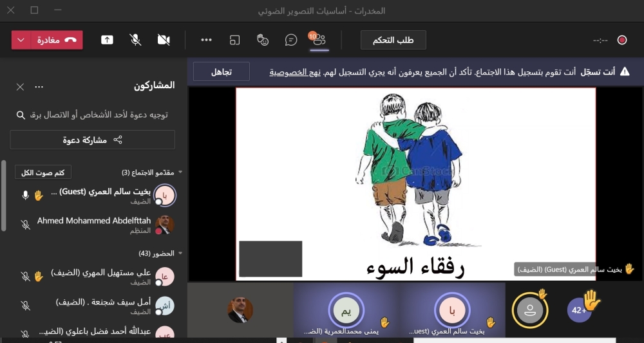Dismiss the recording notice with تجاهل
Image resolution: width=644 pixels, height=343 pixels.
click(x=222, y=72)
